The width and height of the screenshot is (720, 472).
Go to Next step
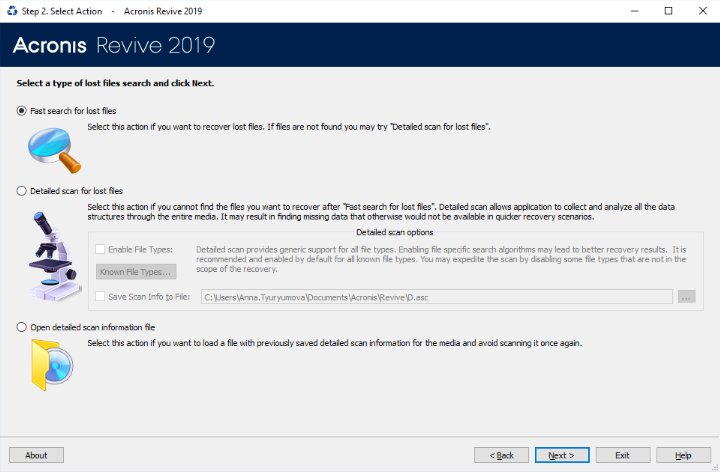562,455
